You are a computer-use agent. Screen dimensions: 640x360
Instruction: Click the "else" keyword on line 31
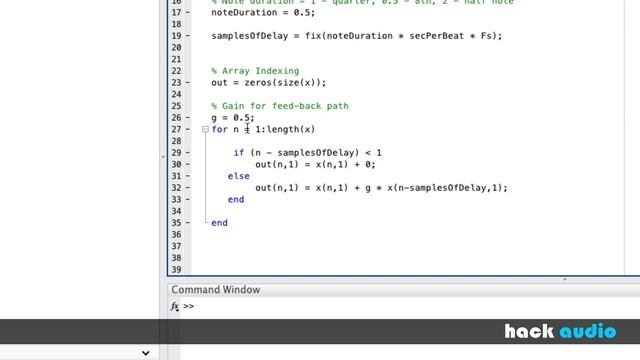coord(239,176)
